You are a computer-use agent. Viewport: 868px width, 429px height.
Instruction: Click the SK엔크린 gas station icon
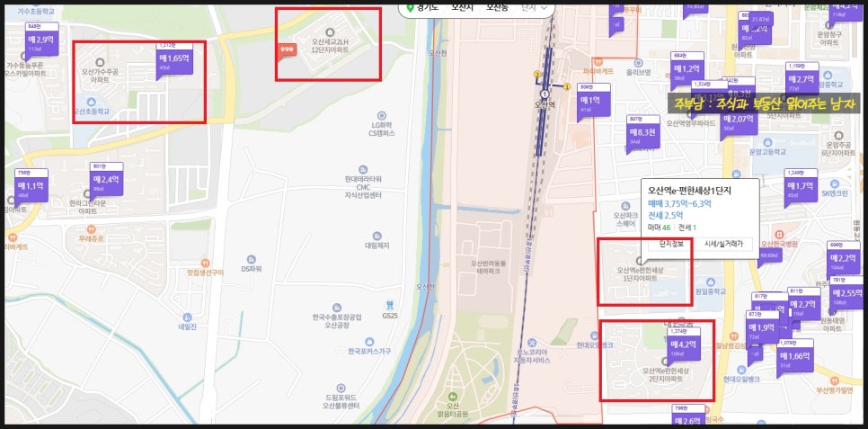(x=834, y=183)
